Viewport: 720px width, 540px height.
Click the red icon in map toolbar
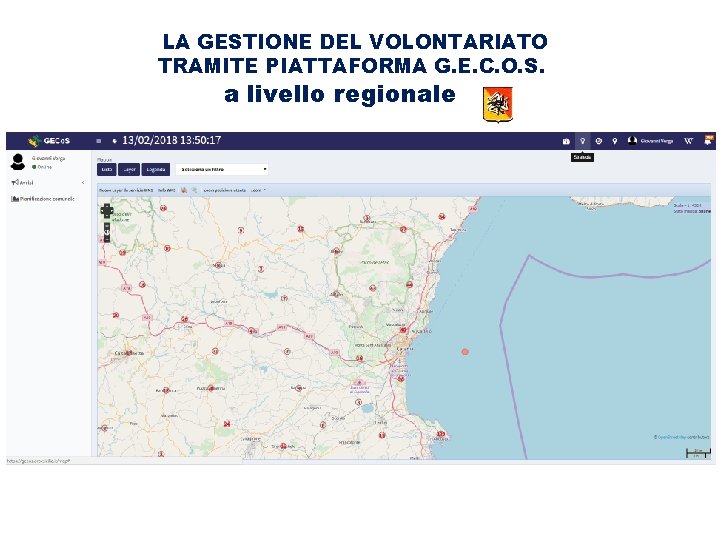coord(184,190)
